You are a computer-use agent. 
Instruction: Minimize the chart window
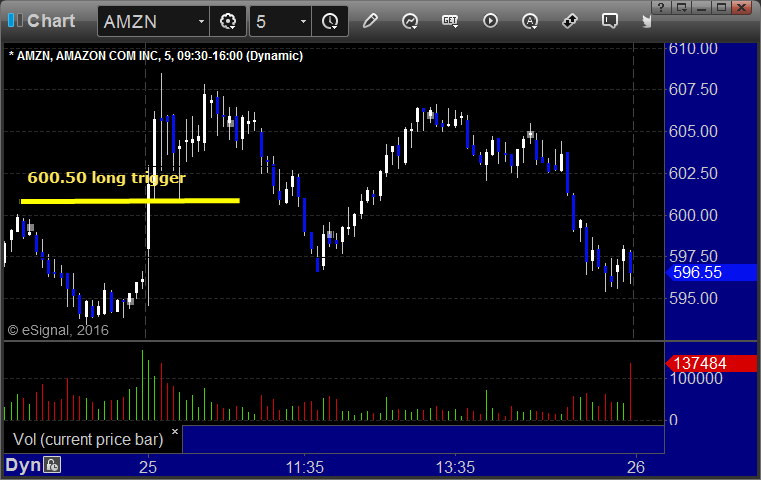coord(701,7)
